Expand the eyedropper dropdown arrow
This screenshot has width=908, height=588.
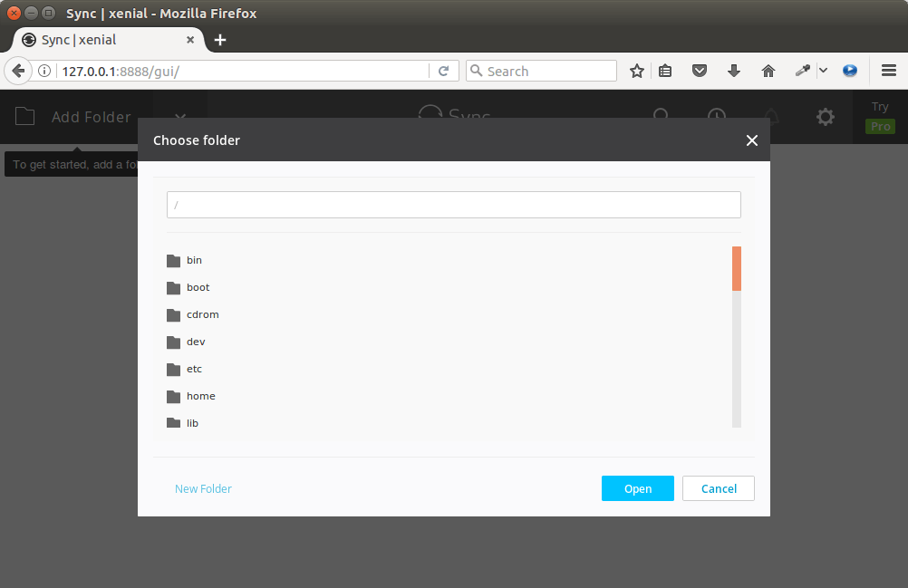823,71
